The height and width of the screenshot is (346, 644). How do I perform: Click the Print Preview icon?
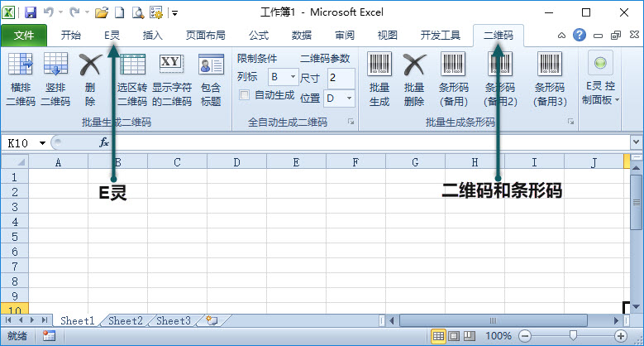tap(138, 12)
